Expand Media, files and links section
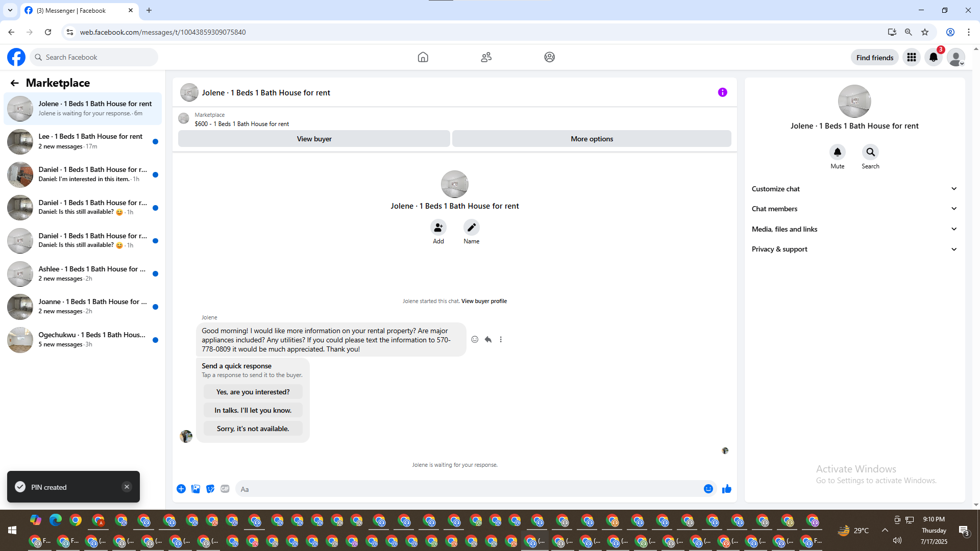The height and width of the screenshot is (551, 980). (x=854, y=229)
